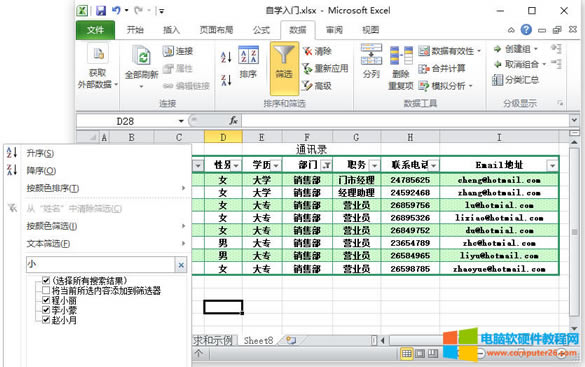Expand What-If Analysis (模拟分析) dropdown
Screen dimensions: 585x367
point(470,86)
